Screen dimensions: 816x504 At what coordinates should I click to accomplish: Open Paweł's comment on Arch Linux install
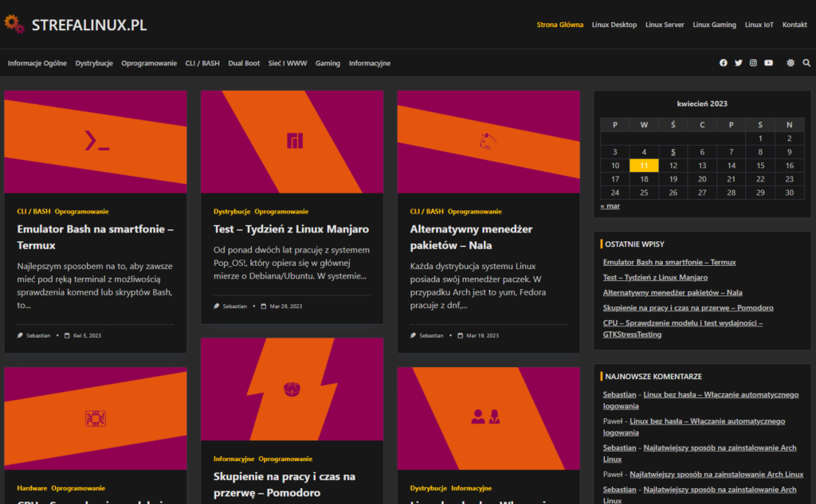coord(716,474)
